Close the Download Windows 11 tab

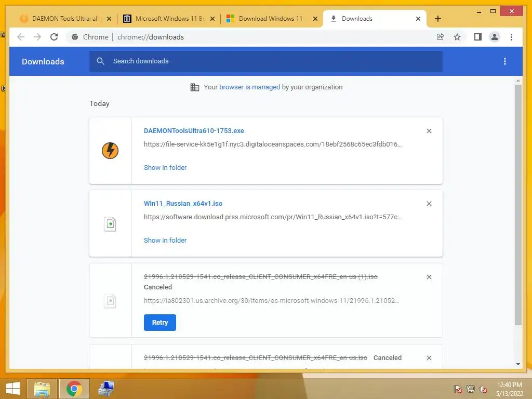tap(315, 19)
